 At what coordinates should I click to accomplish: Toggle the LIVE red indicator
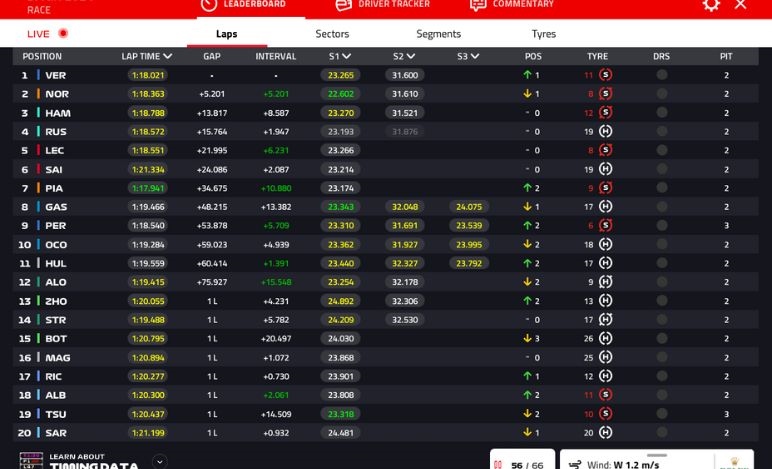pos(63,34)
